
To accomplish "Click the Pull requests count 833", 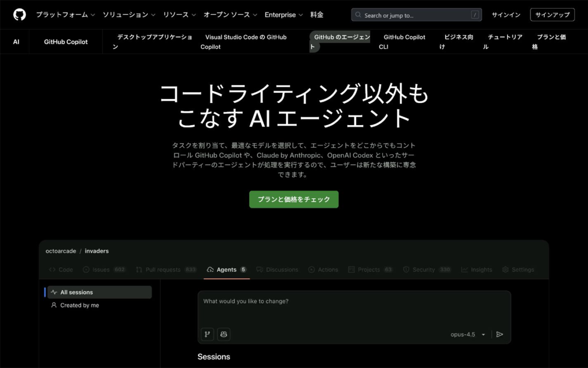I will coord(191,270).
